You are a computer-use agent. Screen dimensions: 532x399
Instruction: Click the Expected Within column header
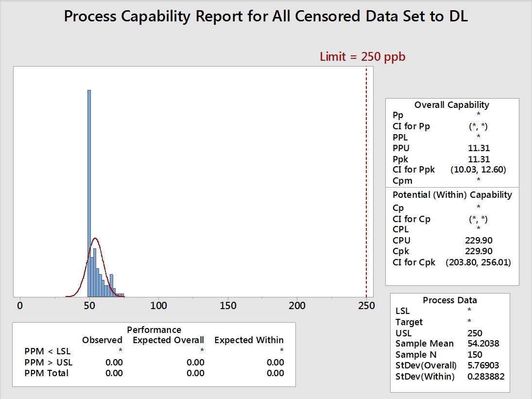tap(249, 340)
